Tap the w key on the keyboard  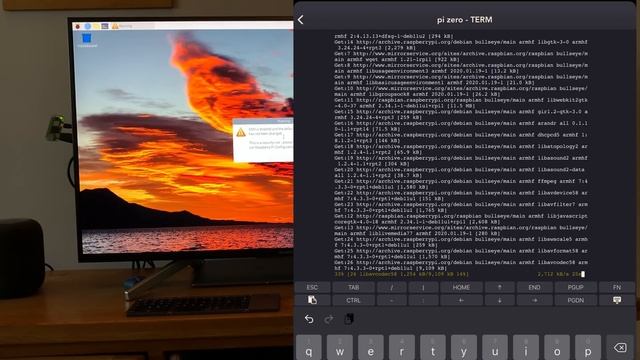coord(340,348)
